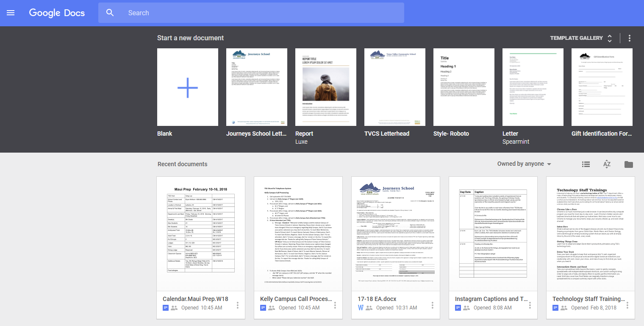Tap the search magnifying glass icon
Screen dimensions: 644x326
(x=110, y=13)
